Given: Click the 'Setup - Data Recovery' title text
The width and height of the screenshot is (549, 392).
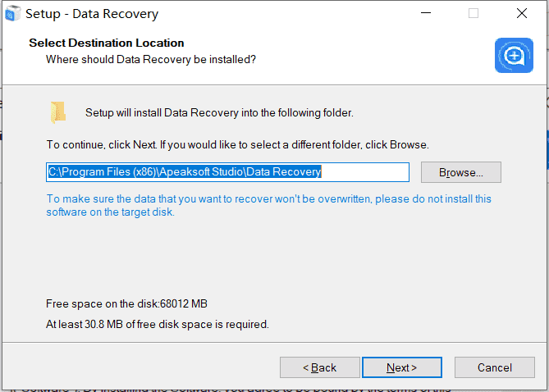Looking at the screenshot, I should (x=92, y=14).
